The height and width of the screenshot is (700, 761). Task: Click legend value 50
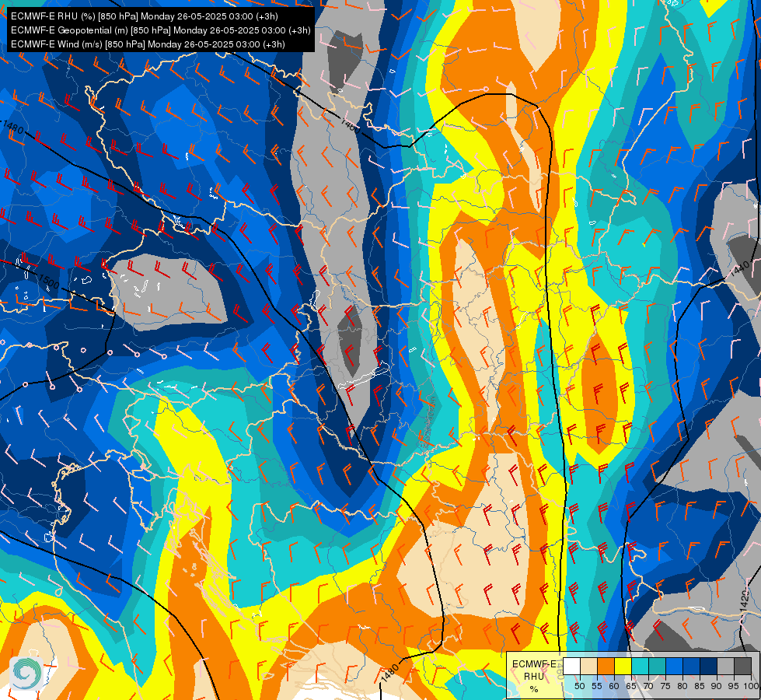pos(579,687)
